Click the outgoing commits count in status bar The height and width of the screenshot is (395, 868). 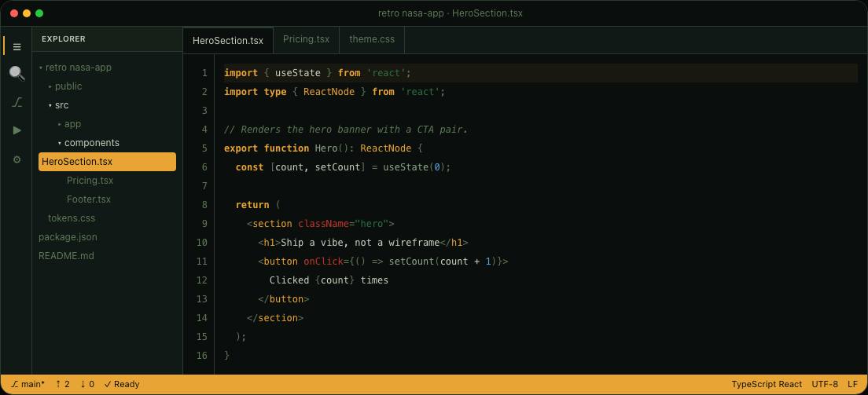click(x=63, y=384)
